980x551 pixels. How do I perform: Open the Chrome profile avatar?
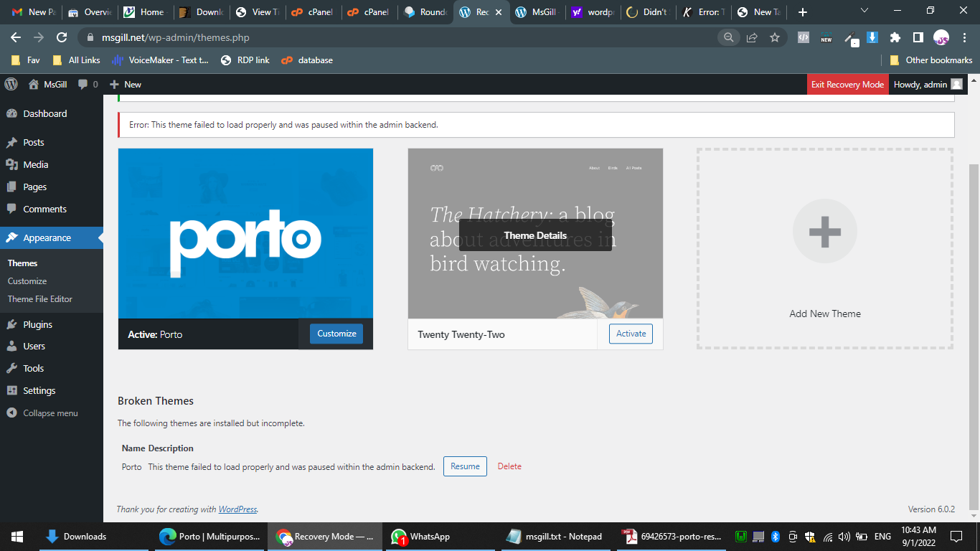click(941, 37)
